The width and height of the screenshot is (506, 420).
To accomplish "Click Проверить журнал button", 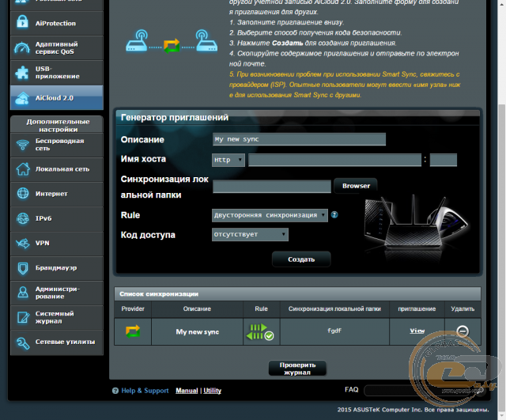I will tap(297, 369).
